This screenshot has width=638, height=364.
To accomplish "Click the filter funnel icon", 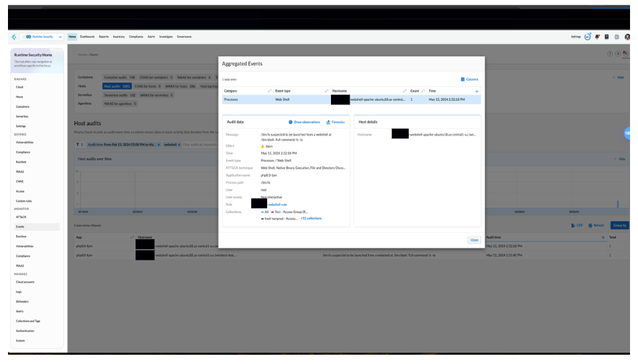I will point(79,145).
